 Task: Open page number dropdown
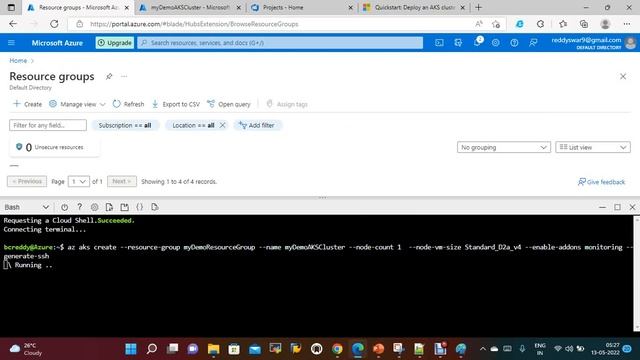point(78,182)
